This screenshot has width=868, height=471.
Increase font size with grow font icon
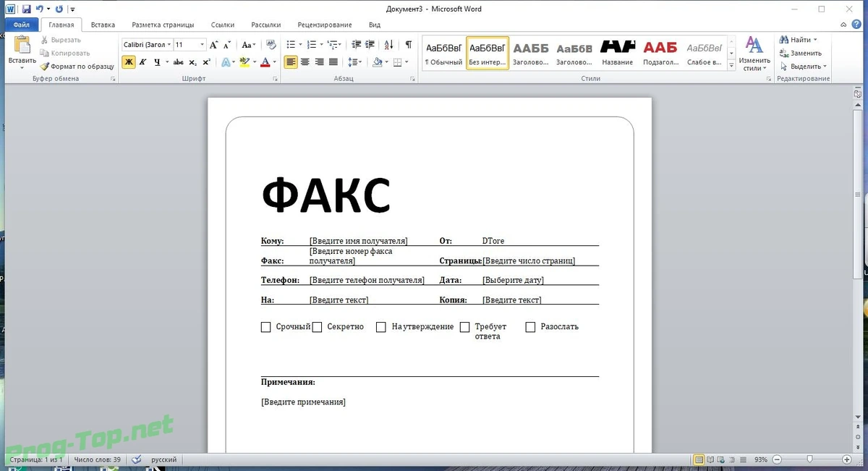(215, 45)
